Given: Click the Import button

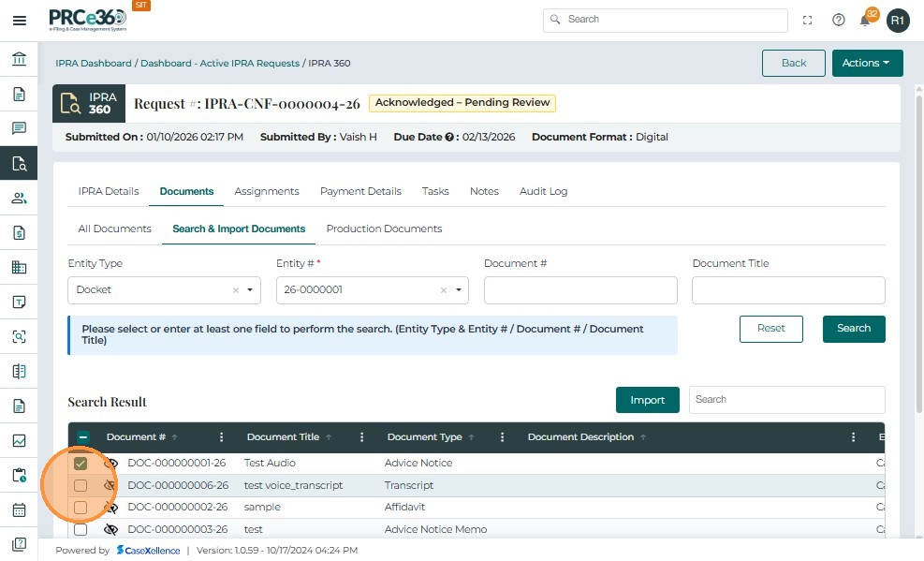Looking at the screenshot, I should point(647,400).
